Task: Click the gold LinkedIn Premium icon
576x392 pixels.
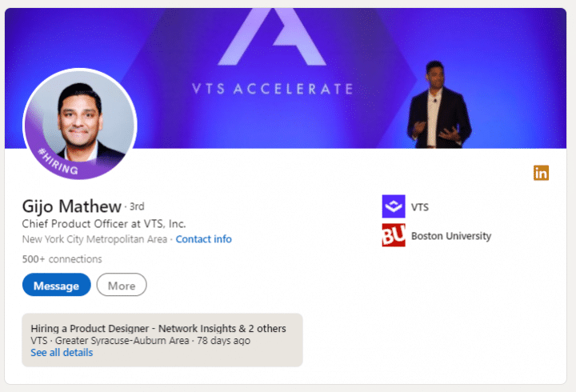Action: [541, 173]
